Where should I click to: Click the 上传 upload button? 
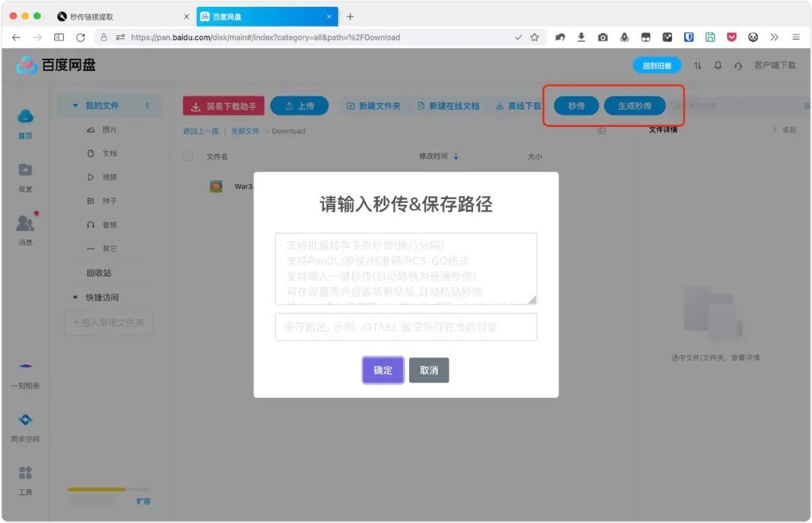tap(299, 106)
